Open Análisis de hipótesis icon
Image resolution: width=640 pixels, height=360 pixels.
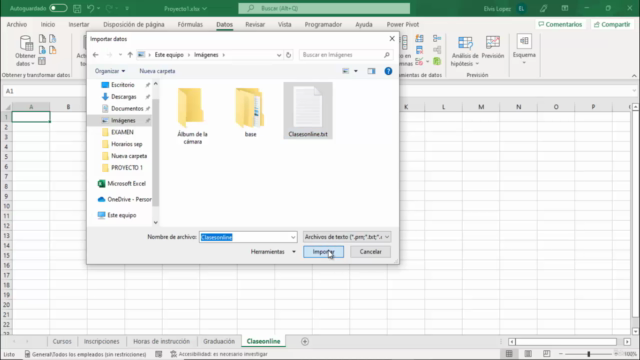click(465, 43)
